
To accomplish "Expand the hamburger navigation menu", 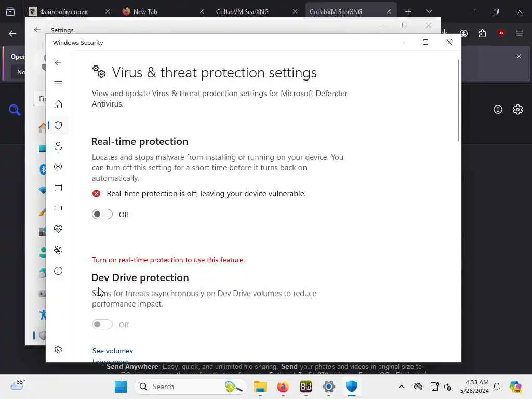I will pos(58,84).
